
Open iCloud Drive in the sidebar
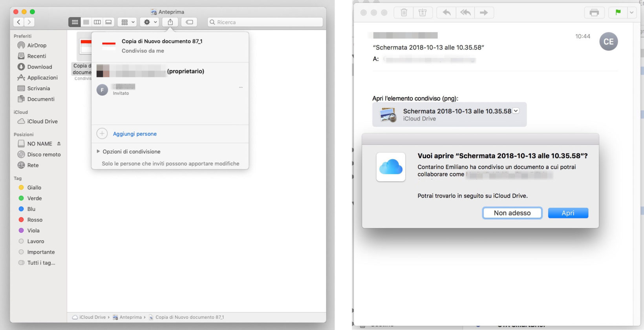[x=42, y=122]
